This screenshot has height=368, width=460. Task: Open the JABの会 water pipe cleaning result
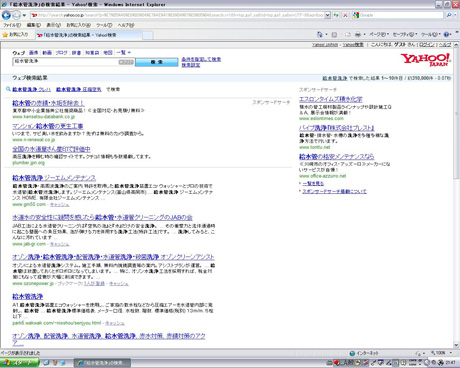(x=102, y=217)
